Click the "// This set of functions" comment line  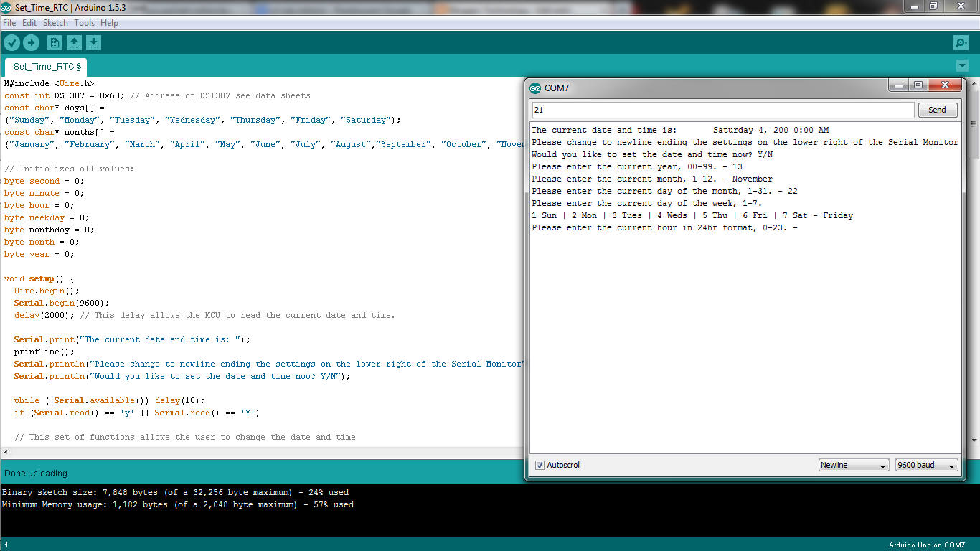(x=185, y=438)
